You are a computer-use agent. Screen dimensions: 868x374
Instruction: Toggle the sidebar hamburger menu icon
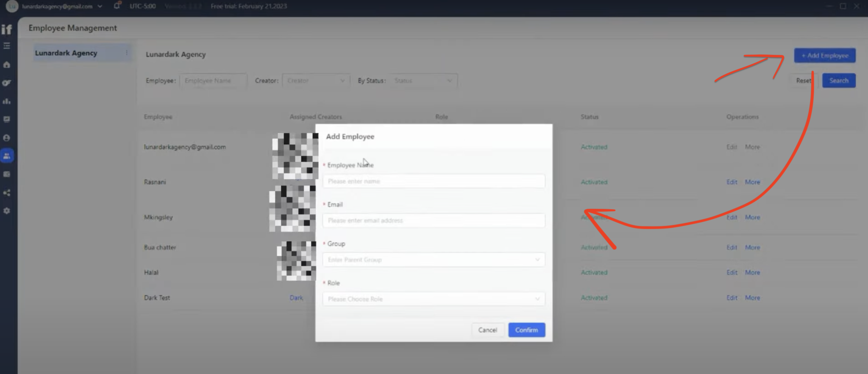(7, 46)
